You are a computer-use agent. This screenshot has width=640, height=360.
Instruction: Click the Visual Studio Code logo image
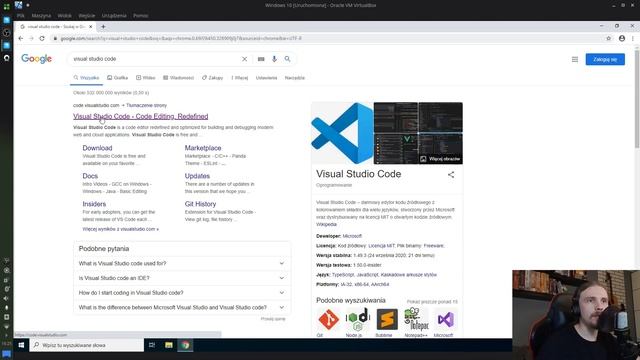pos(342,133)
